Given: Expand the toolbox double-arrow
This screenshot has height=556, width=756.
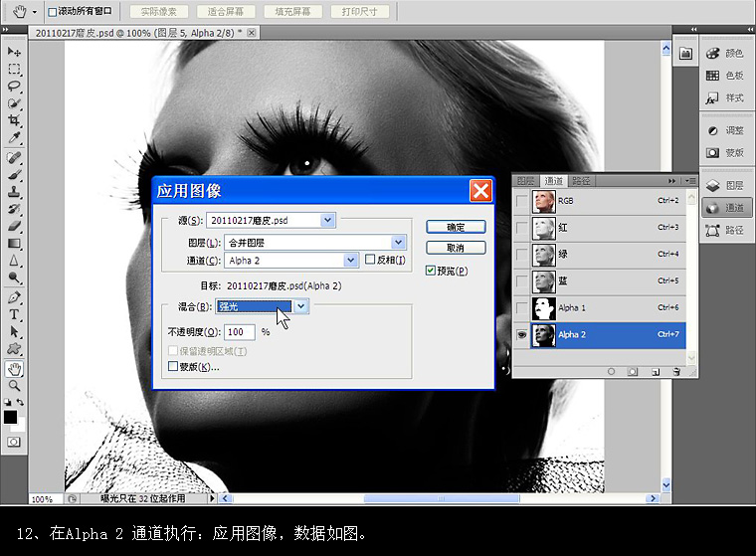Looking at the screenshot, I should [x=5, y=30].
